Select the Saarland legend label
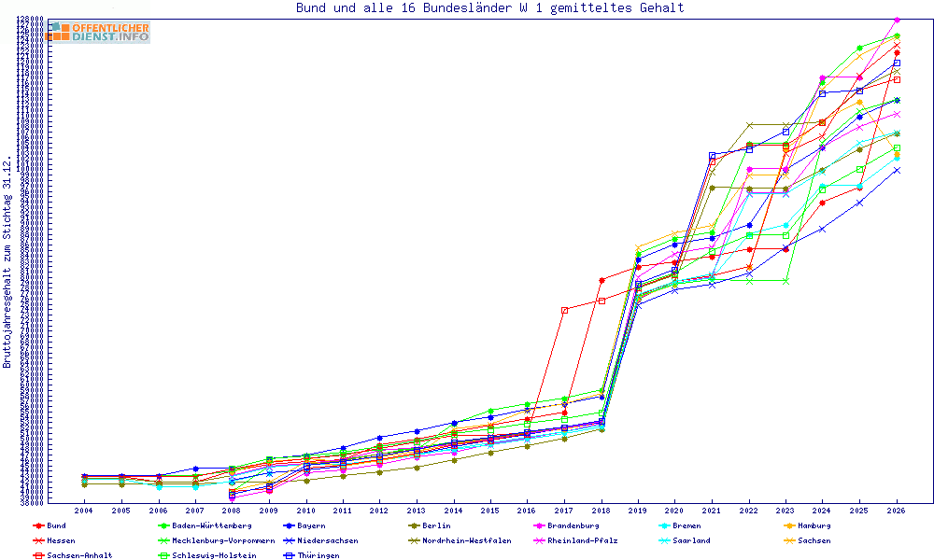 point(691,541)
